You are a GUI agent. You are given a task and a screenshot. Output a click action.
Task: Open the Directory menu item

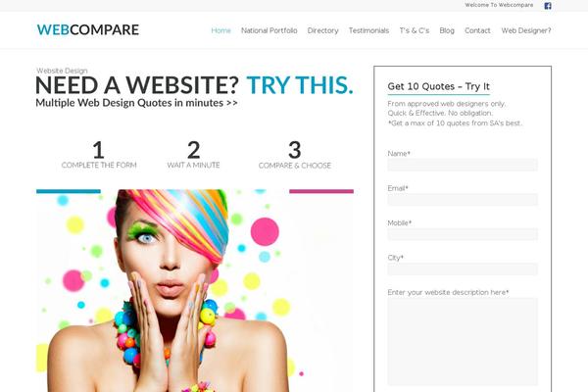[x=322, y=30]
